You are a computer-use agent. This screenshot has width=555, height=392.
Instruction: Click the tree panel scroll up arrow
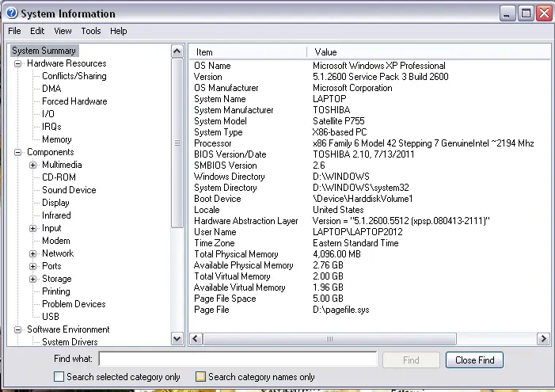pyautogui.click(x=177, y=51)
